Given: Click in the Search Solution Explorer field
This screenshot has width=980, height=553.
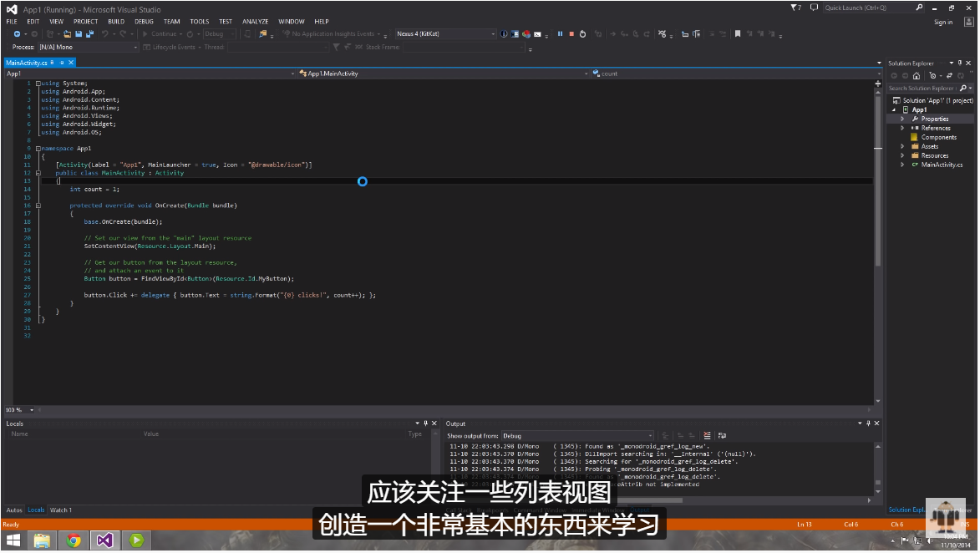Looking at the screenshot, I should point(922,88).
